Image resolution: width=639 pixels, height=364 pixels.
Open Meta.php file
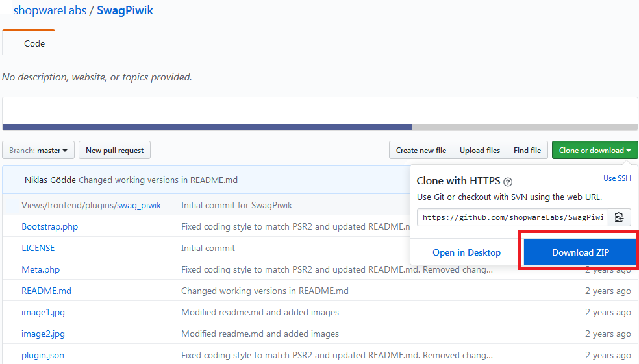click(x=41, y=269)
